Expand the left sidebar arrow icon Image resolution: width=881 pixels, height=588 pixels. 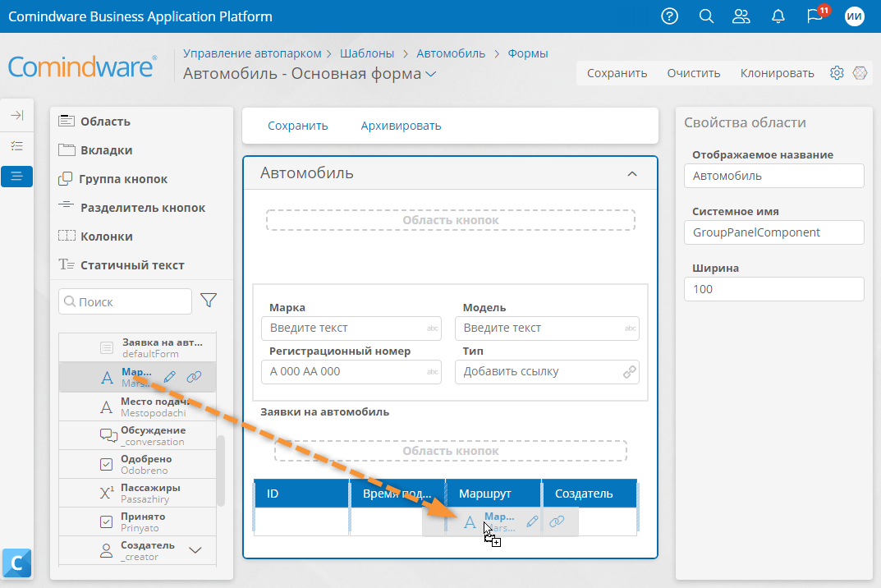17,115
